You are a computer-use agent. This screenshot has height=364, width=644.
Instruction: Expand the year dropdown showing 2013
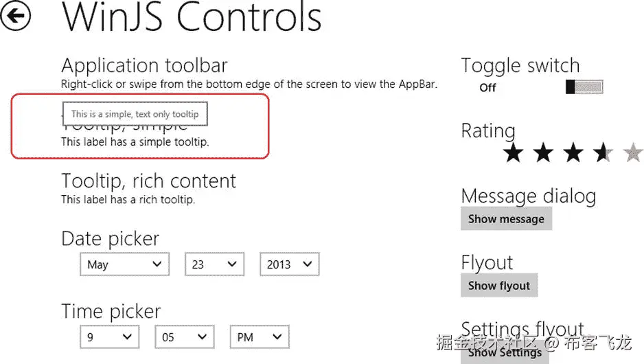pyautogui.click(x=289, y=264)
